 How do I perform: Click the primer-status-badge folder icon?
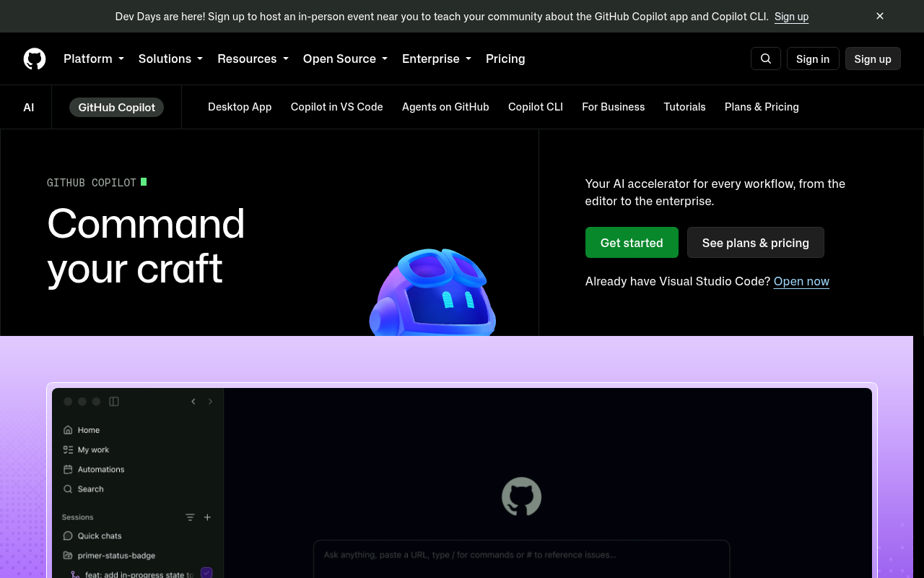[x=68, y=556]
